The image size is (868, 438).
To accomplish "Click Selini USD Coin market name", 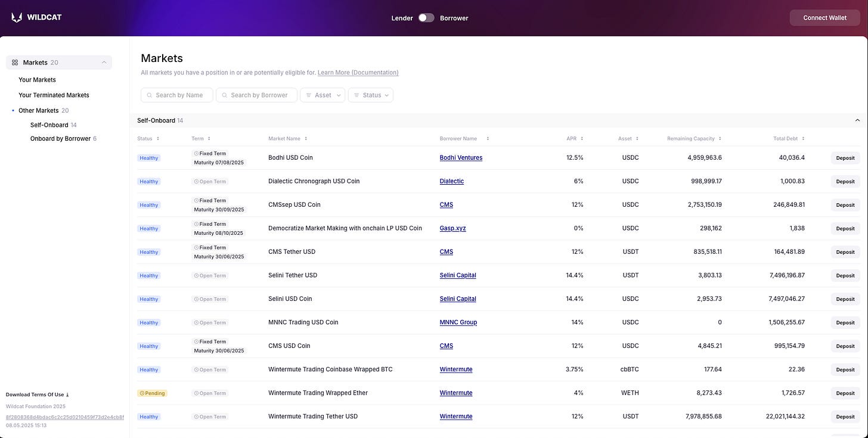I will pos(290,299).
